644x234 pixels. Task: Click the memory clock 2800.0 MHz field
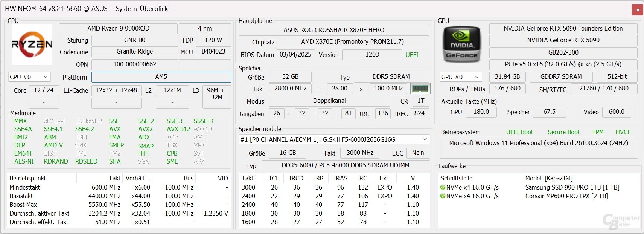tap(290, 89)
